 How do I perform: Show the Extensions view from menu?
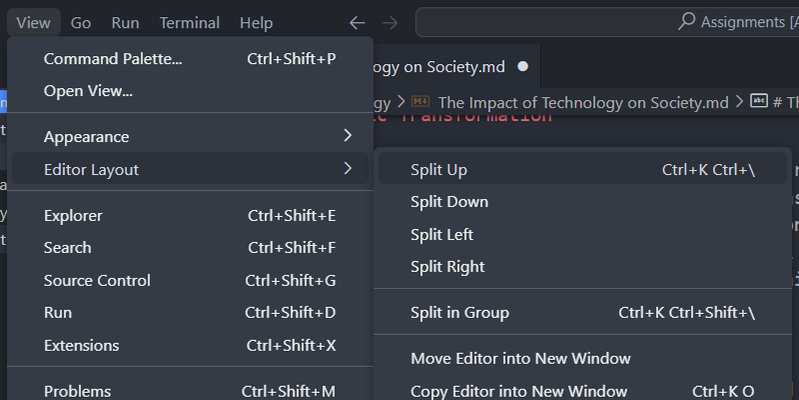pyautogui.click(x=81, y=345)
